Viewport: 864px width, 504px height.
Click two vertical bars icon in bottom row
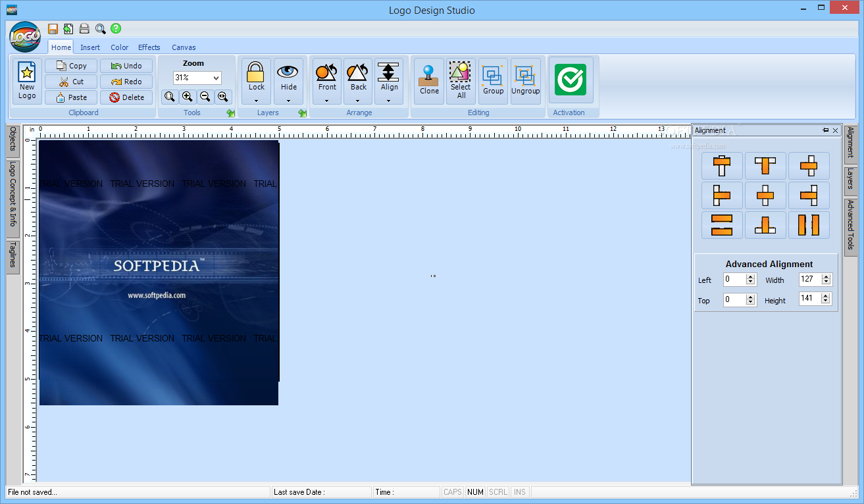(809, 225)
